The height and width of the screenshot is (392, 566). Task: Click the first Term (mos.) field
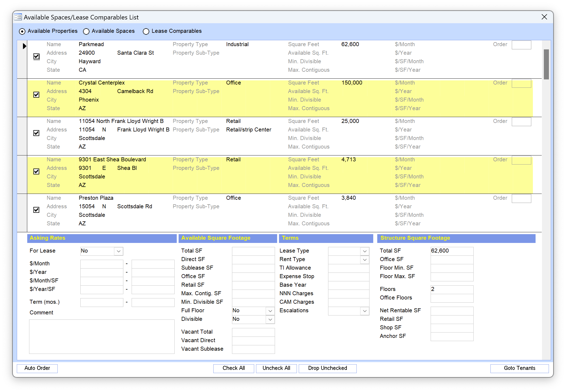(102, 302)
